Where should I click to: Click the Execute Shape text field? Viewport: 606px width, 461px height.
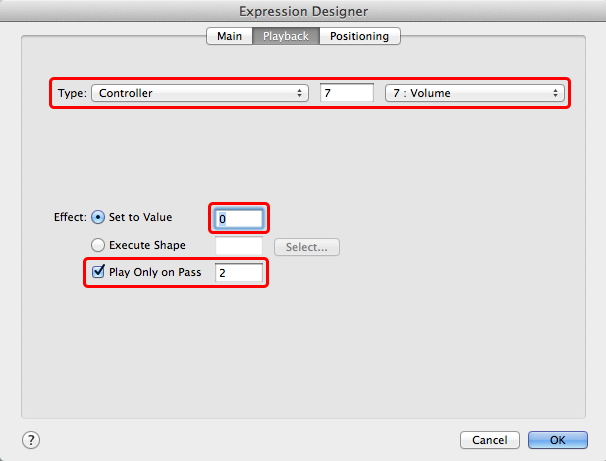pyautogui.click(x=239, y=246)
